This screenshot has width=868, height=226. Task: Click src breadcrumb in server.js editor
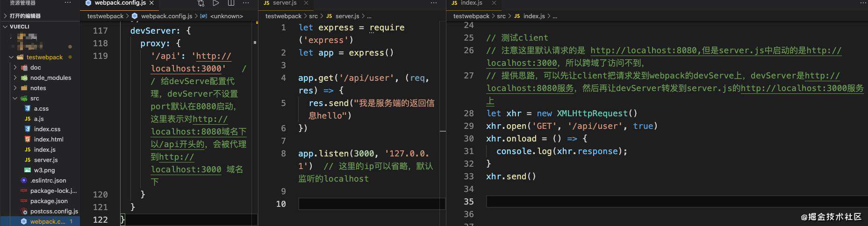coord(313,16)
